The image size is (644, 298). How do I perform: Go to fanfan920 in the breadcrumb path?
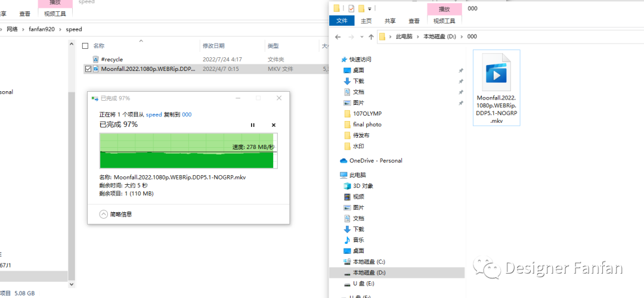42,29
